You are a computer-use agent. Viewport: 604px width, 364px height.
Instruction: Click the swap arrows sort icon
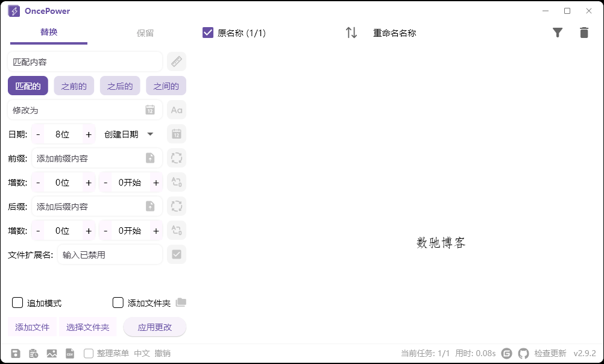[x=351, y=33]
